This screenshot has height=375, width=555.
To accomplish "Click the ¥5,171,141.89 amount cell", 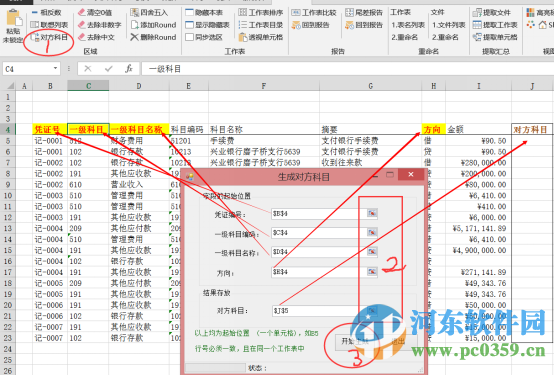I will (479, 228).
